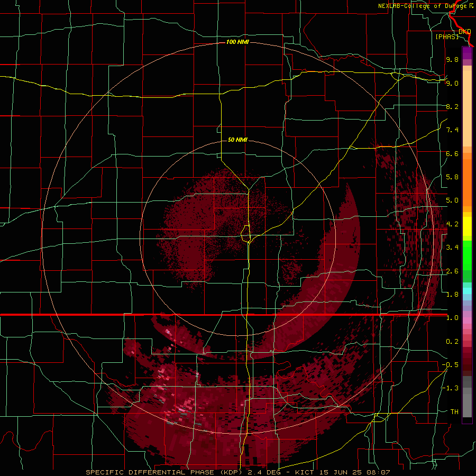Click the 6.6 value on the color scale
476x476 pixels.
pos(452,153)
